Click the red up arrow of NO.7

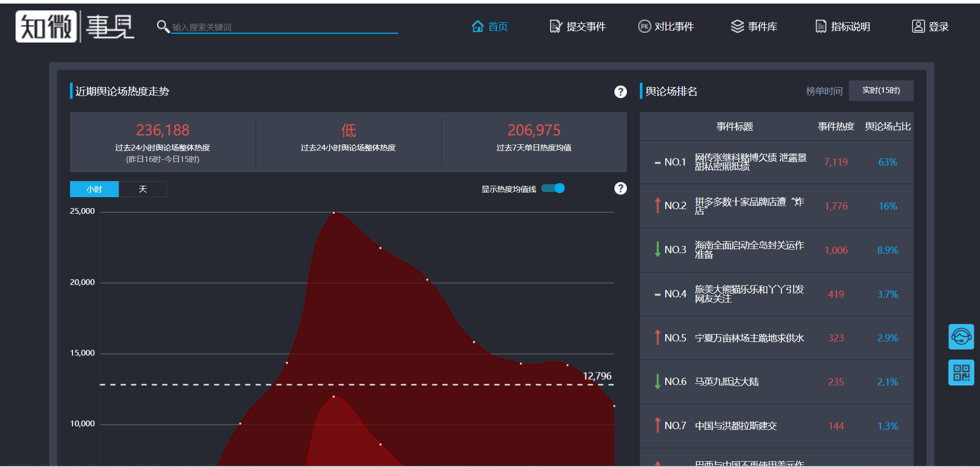click(x=657, y=426)
